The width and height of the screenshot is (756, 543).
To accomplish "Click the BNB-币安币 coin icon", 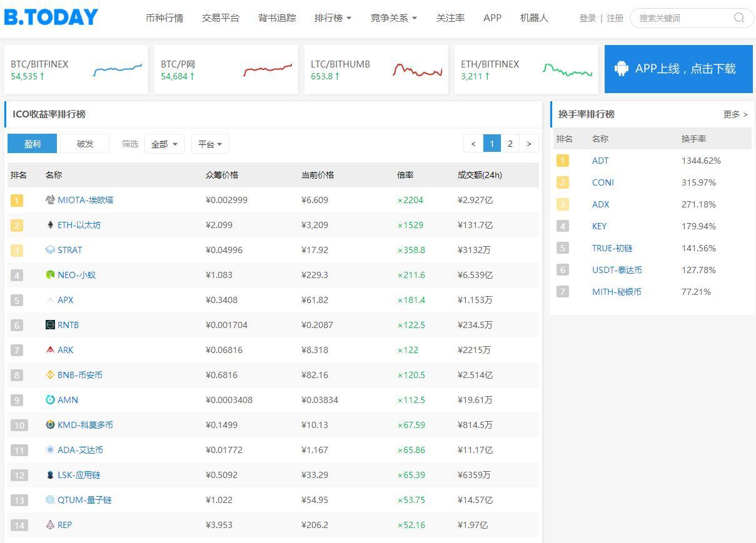I will [x=49, y=375].
